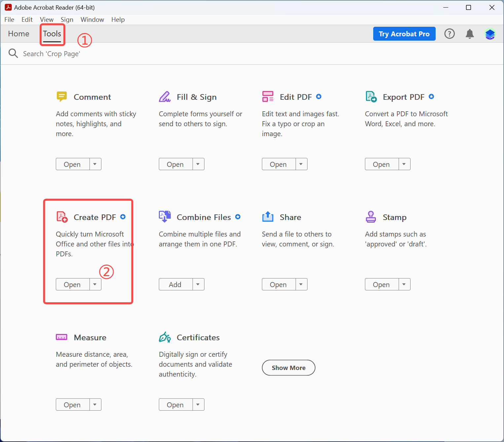This screenshot has width=504, height=442.
Task: Click the notifications bell icon
Action: click(470, 34)
